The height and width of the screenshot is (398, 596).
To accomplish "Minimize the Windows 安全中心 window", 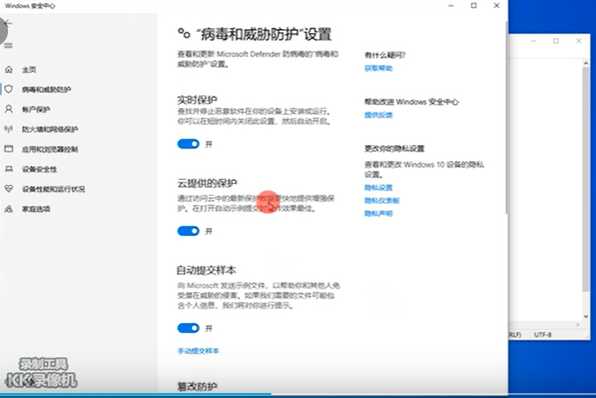I will coord(451,6).
